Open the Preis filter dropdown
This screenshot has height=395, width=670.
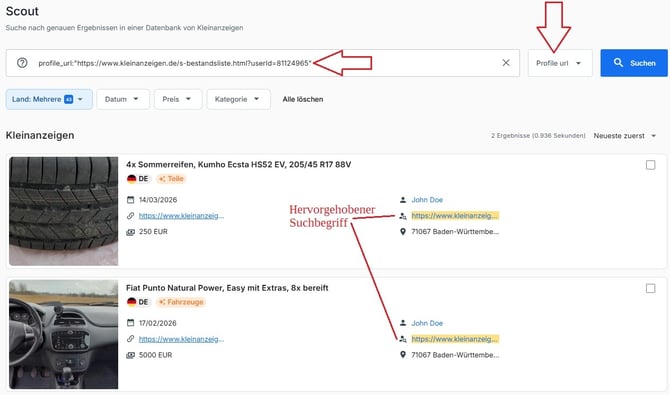(178, 99)
